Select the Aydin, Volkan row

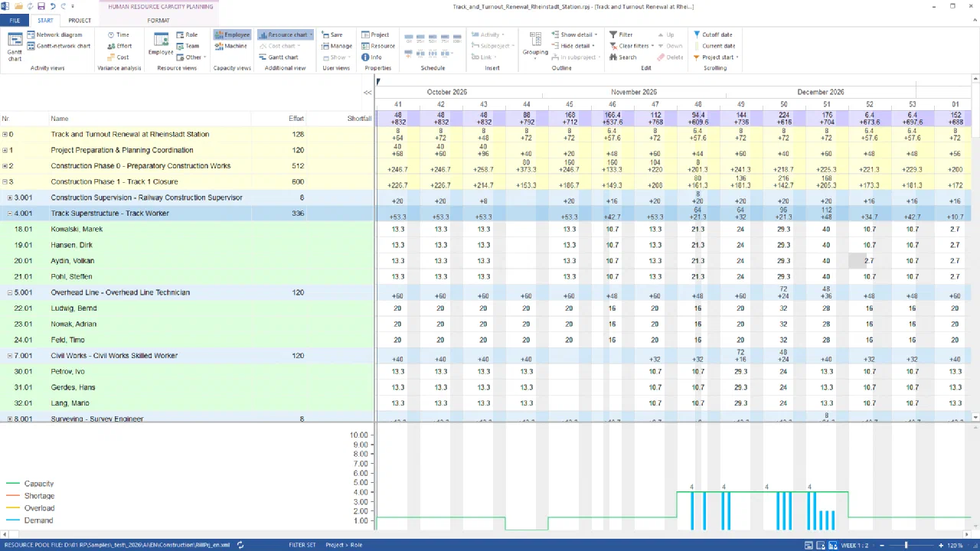coord(187,261)
